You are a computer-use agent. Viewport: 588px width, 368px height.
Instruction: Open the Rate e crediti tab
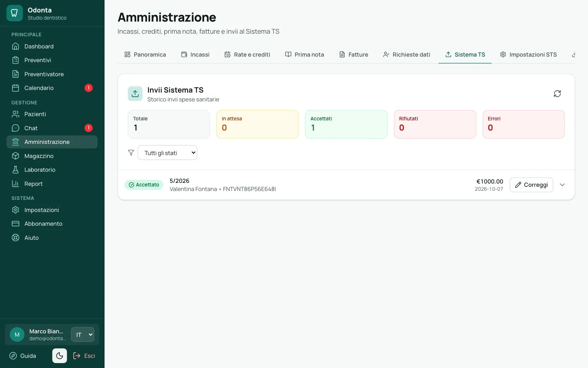pos(247,55)
